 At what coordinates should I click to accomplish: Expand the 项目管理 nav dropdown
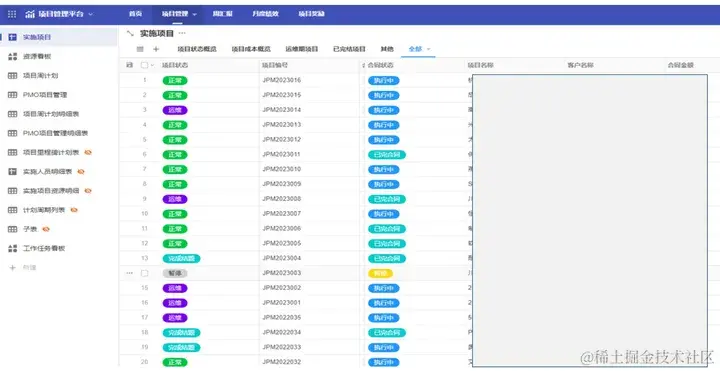pyautogui.click(x=195, y=14)
